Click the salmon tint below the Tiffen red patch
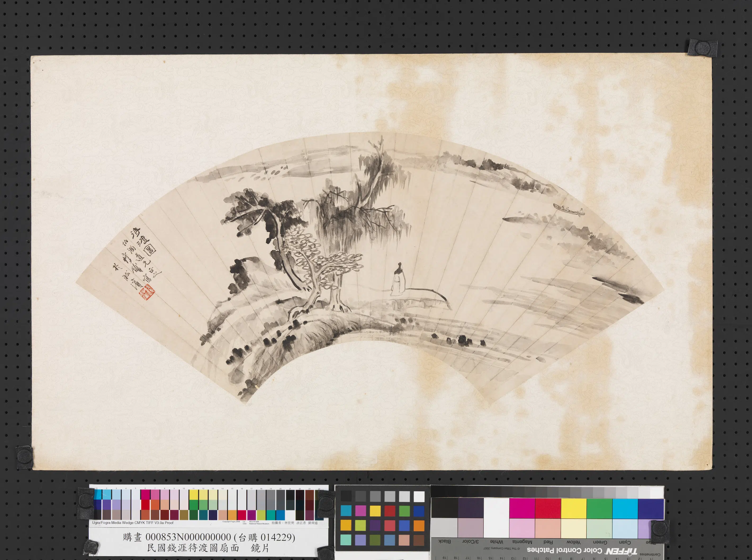The height and width of the screenshot is (560, 752). [548, 528]
